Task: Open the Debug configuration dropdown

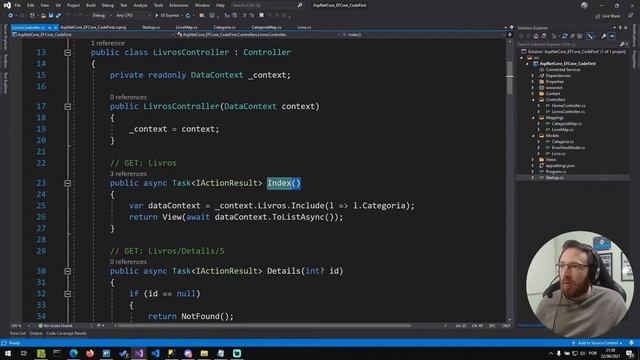Action: tap(101, 16)
